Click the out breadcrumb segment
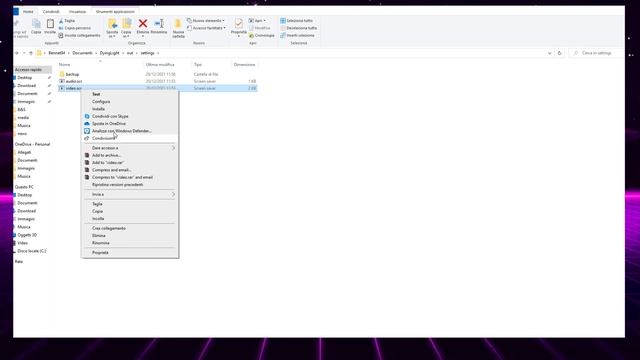The image size is (640, 360). (130, 53)
